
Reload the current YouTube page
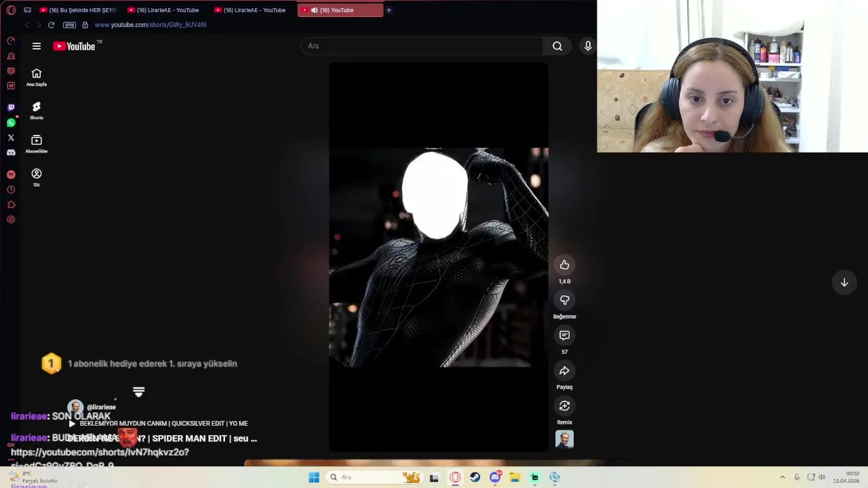click(x=51, y=25)
